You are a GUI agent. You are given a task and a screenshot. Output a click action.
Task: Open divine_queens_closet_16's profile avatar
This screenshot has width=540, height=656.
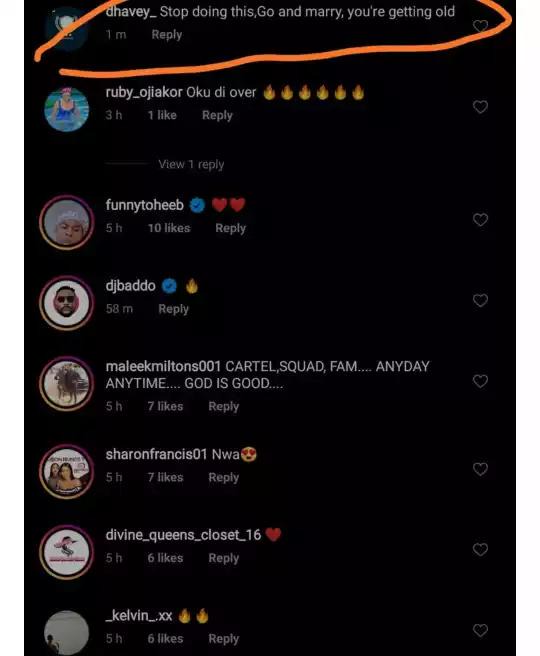pyautogui.click(x=67, y=552)
